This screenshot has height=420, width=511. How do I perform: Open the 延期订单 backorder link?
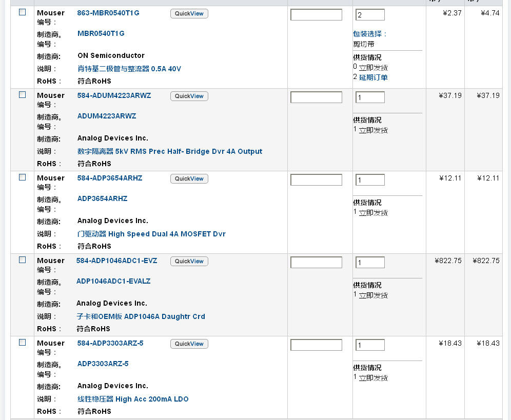[373, 78]
